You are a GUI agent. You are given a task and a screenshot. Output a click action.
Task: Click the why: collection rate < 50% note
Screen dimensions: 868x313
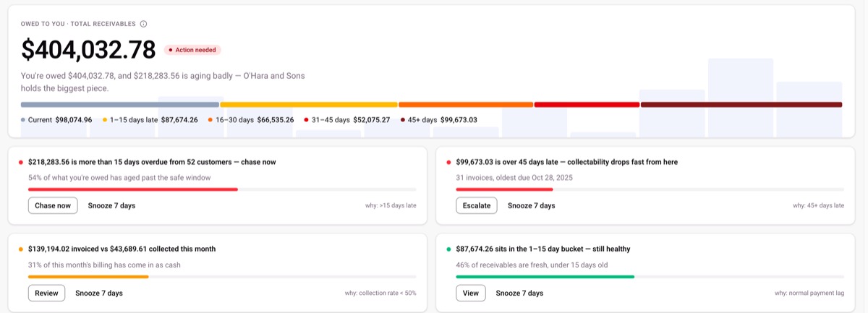(x=380, y=293)
